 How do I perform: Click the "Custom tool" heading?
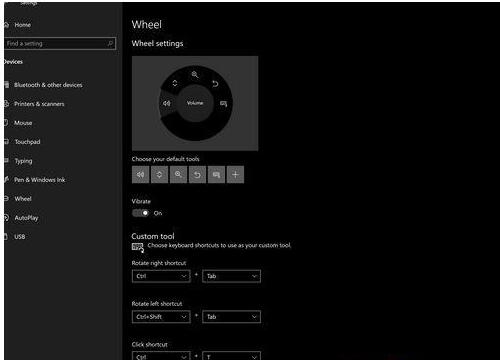point(153,236)
